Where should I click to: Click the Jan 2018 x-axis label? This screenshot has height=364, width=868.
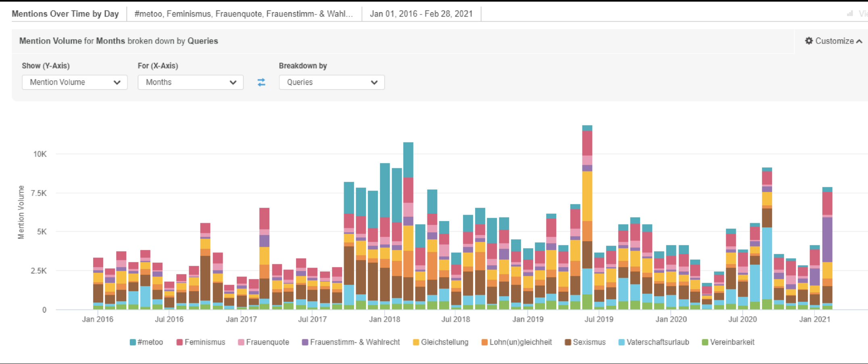tap(384, 319)
